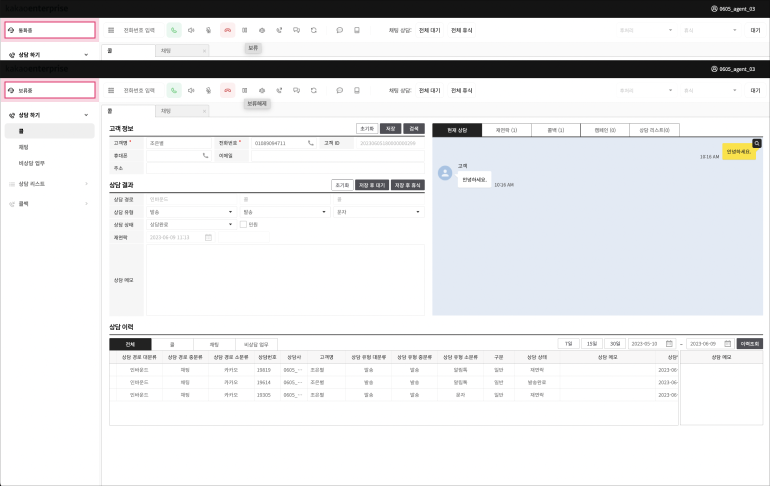Click the refresh icon in the toolbar
This screenshot has height=486, width=770.
pos(314,90)
